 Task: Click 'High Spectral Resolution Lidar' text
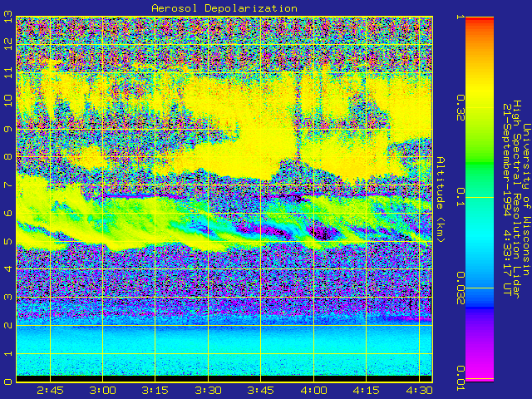[x=516, y=199]
